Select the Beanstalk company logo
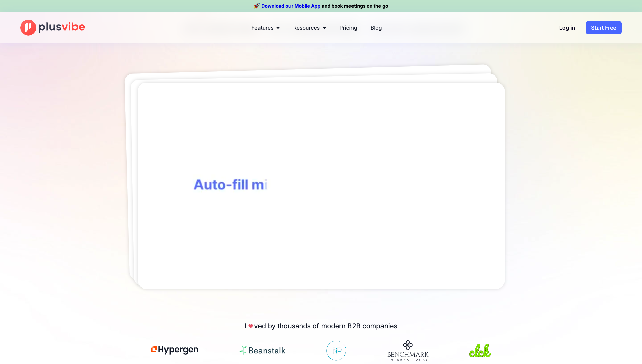The width and height of the screenshot is (642, 364). point(262,350)
